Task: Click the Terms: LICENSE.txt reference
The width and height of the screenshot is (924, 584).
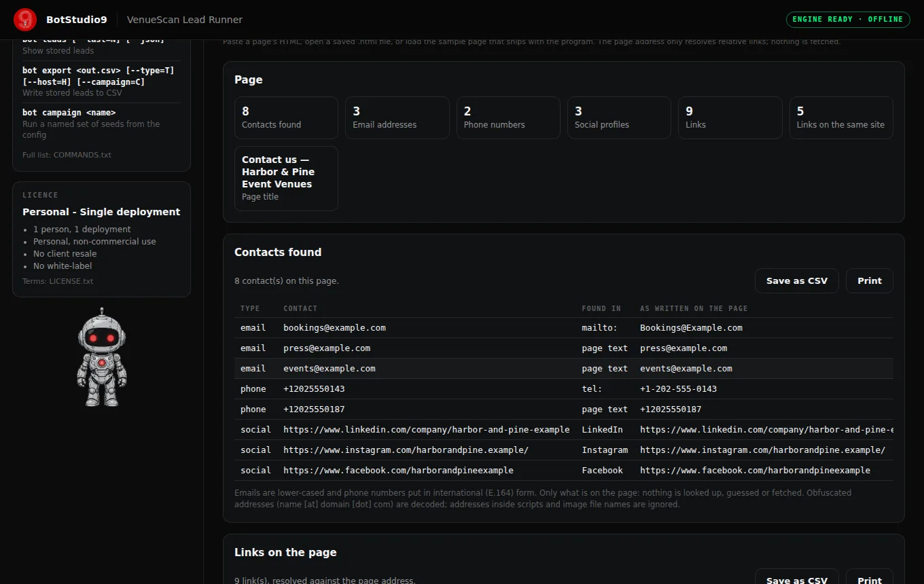Action: (x=58, y=281)
